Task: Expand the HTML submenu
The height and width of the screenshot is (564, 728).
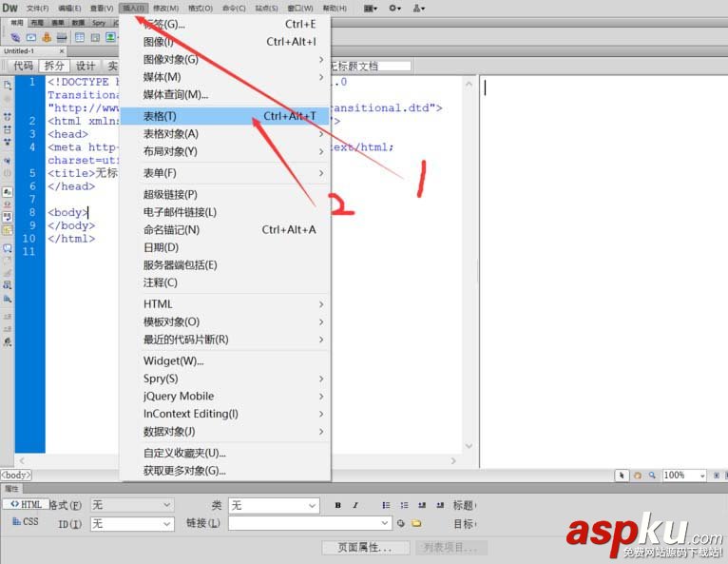Action: (224, 304)
